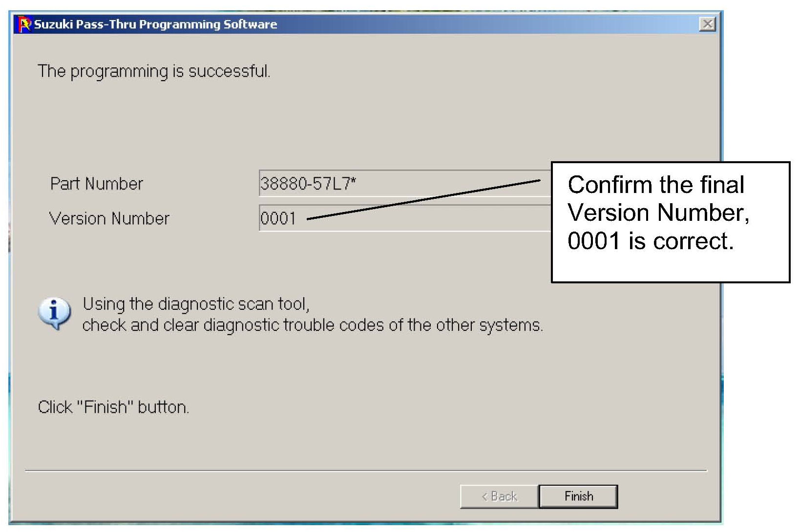Click the Suzuki app icon in title bar

coord(24,24)
